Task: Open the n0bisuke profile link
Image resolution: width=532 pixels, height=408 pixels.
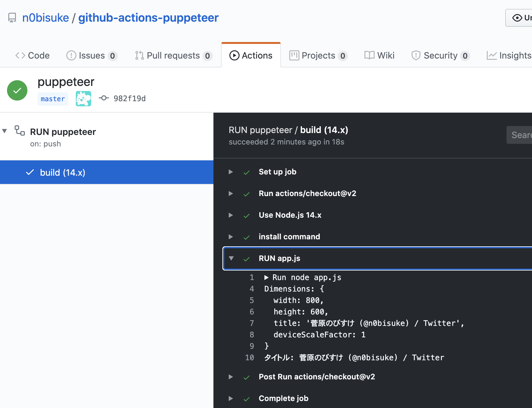Action: pyautogui.click(x=46, y=18)
